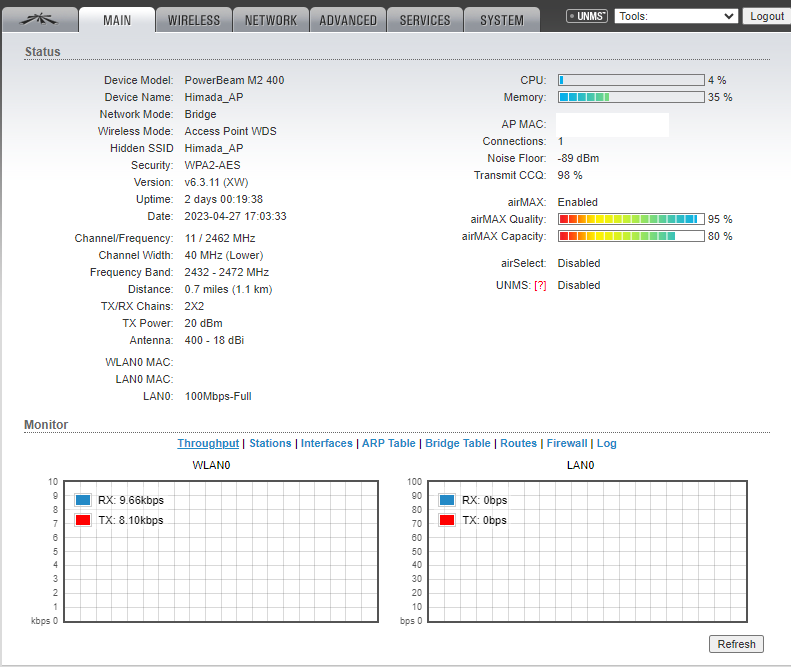Select the SYSTEM tab
Screen dimensions: 791x667
(x=501, y=20)
